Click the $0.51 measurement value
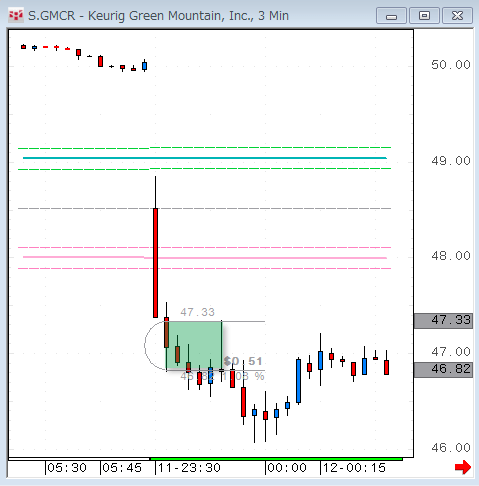Image resolution: width=479 pixels, height=486 pixels. 243,361
